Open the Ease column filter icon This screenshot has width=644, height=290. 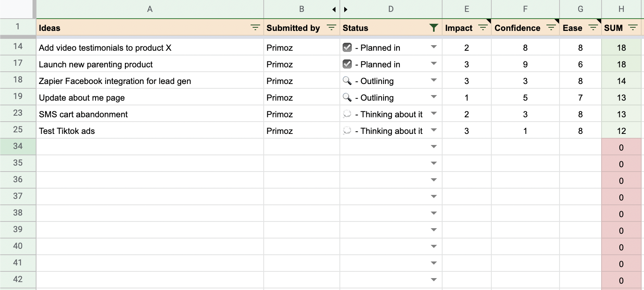(593, 28)
